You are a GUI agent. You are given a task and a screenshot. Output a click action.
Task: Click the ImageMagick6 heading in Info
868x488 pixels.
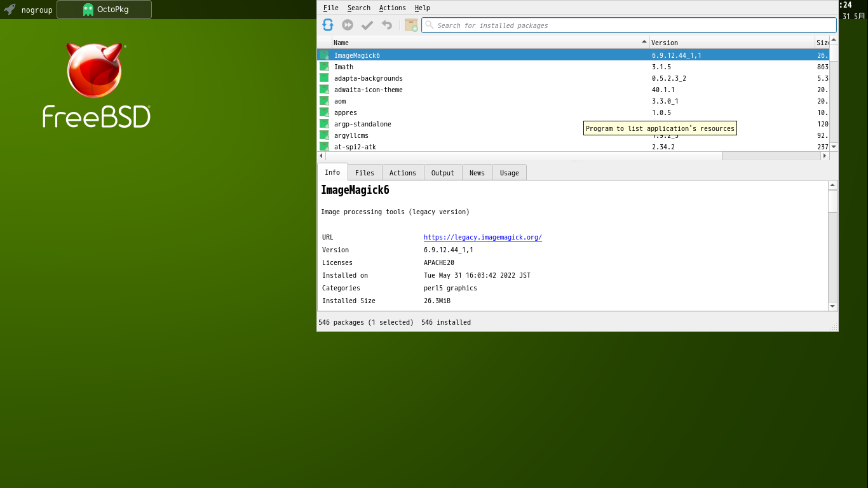tap(355, 190)
